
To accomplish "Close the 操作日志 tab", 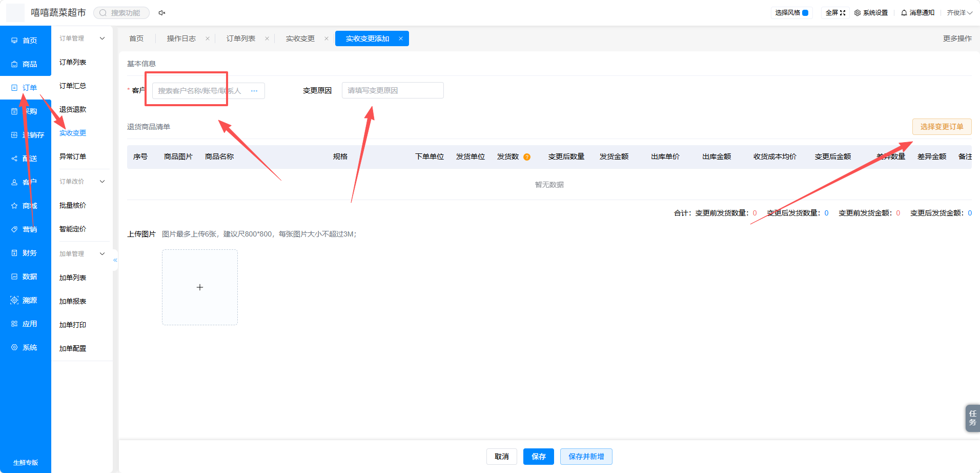I will coord(208,38).
